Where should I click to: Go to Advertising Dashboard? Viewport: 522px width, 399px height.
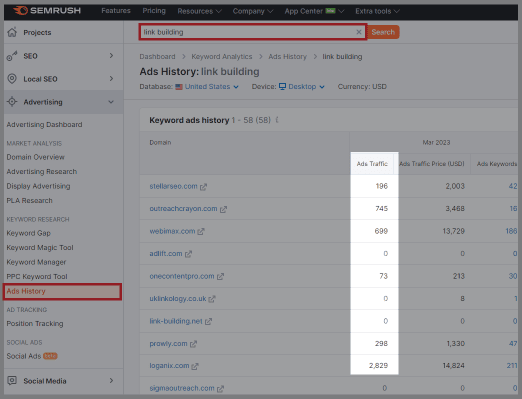click(x=44, y=125)
